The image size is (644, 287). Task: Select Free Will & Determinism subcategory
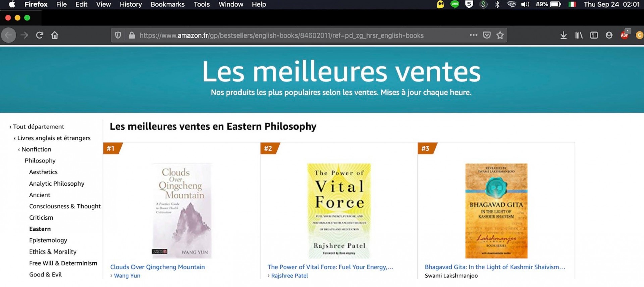63,263
